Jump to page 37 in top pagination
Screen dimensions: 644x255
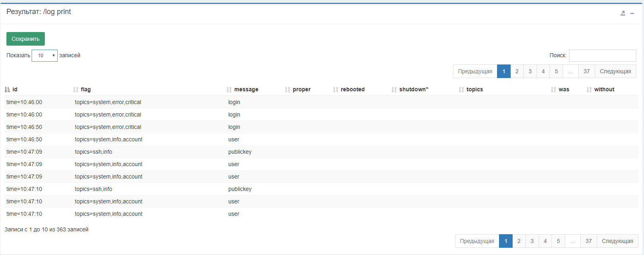coord(587,71)
